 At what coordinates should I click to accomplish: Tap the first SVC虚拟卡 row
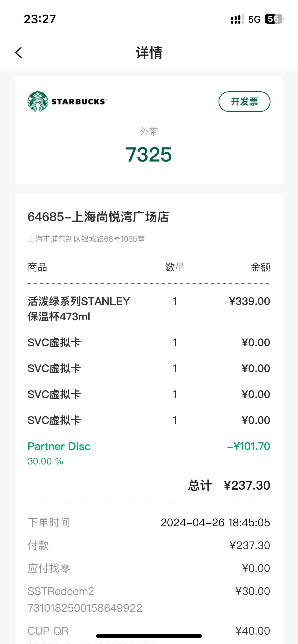click(149, 342)
